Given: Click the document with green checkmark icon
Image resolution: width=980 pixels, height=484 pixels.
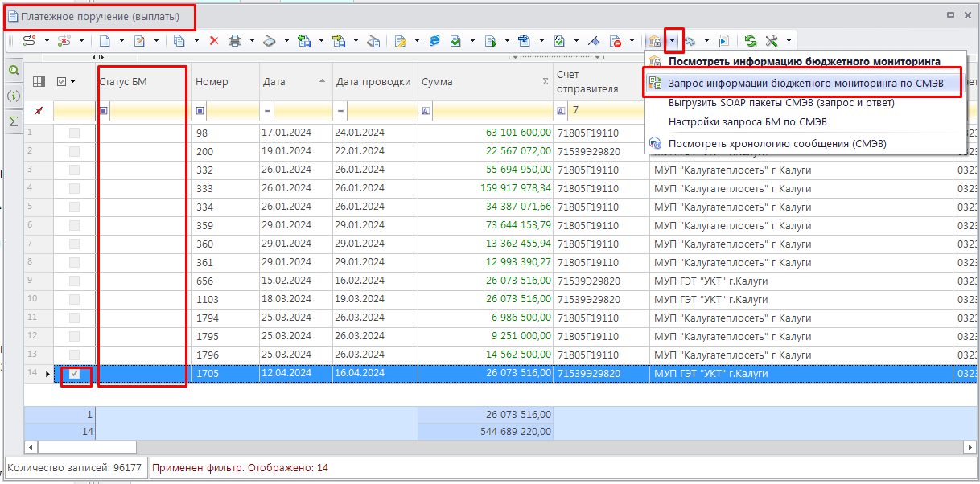Looking at the screenshot, I should tap(455, 40).
